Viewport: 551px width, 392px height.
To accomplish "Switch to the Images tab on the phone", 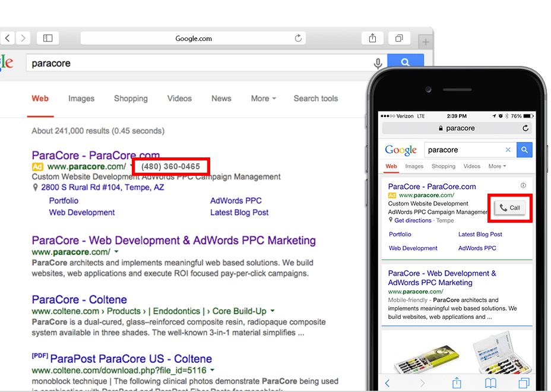I will (x=414, y=166).
